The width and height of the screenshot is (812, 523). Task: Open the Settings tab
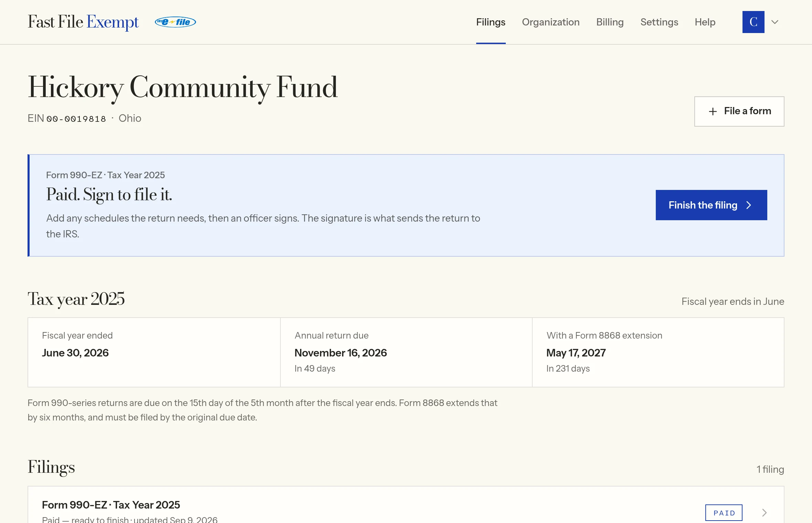659,22
